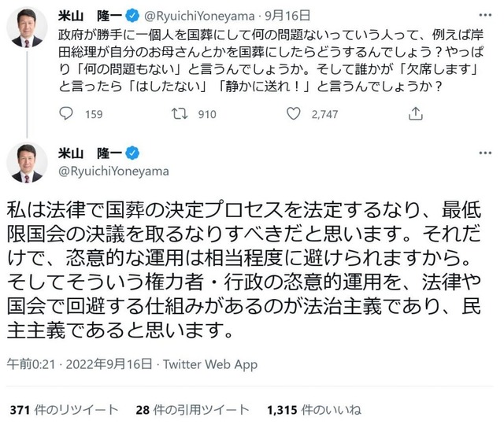504x428 pixels.
Task: Click the 午前0:21 · 2022年9月16日 timestamp
Action: pos(78,364)
